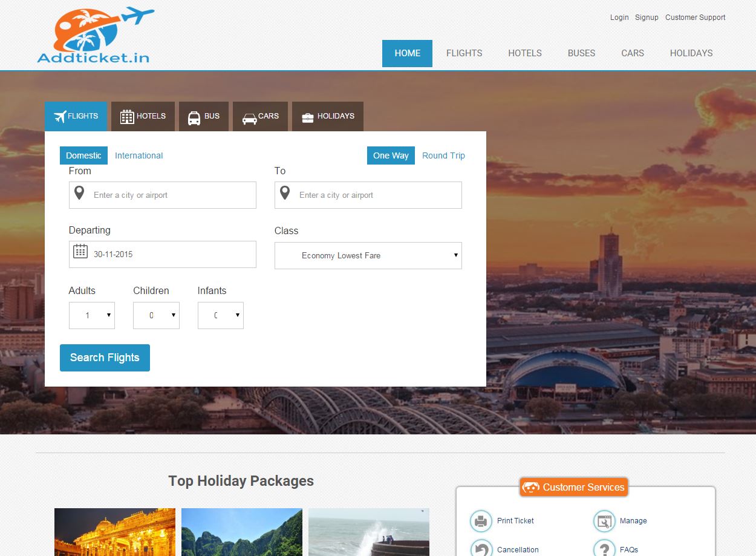Viewport: 756px width, 556px height.
Task: Click the Addticket.in logo
Action: (96, 36)
